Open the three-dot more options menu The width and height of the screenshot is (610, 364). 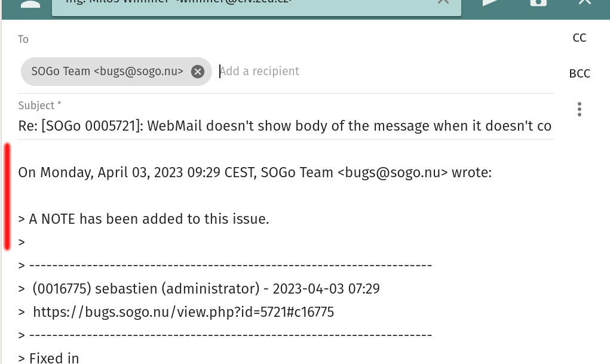(579, 109)
